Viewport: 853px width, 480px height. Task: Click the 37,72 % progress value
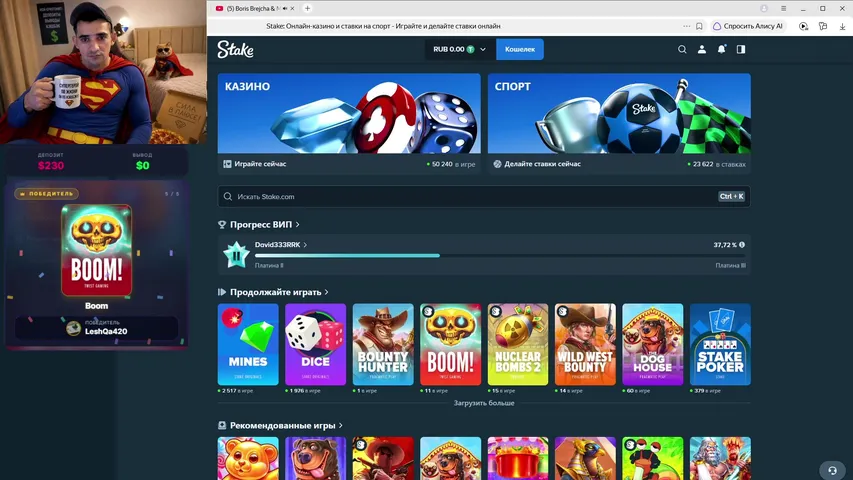point(725,245)
